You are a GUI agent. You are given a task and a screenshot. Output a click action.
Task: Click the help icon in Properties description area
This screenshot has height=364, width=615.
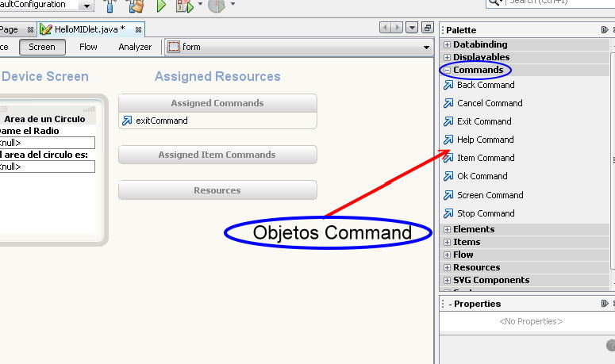(x=611, y=345)
